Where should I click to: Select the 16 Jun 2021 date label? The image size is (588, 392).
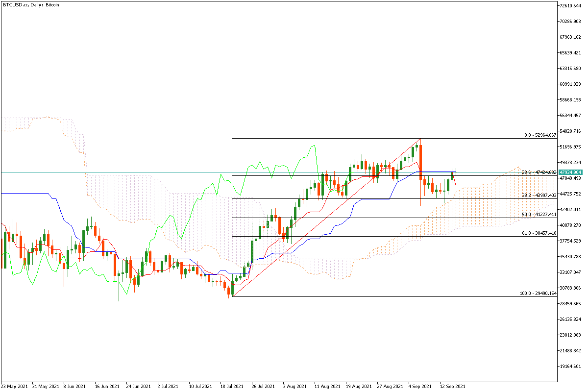pyautogui.click(x=108, y=386)
